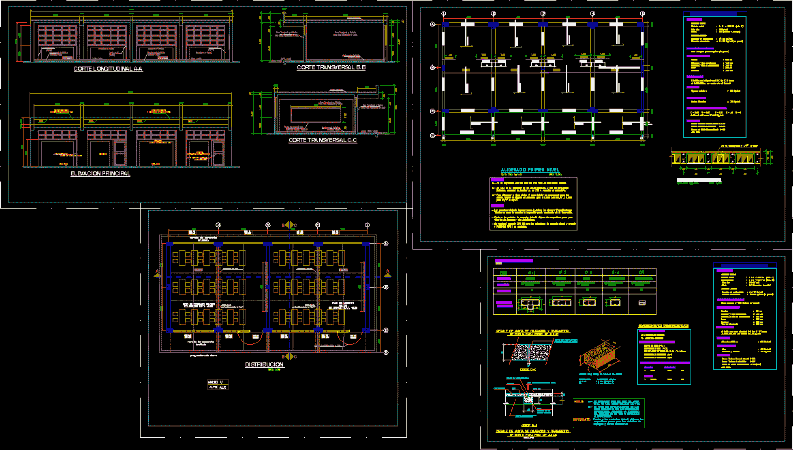The width and height of the screenshot is (793, 450).
Task: Select the hatched foundation plan detail
Action: tap(520, 353)
